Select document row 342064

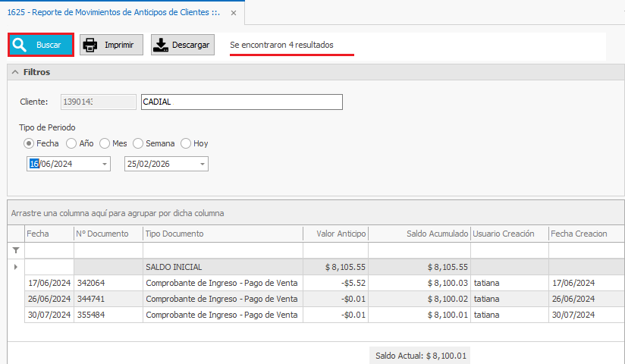[108, 283]
